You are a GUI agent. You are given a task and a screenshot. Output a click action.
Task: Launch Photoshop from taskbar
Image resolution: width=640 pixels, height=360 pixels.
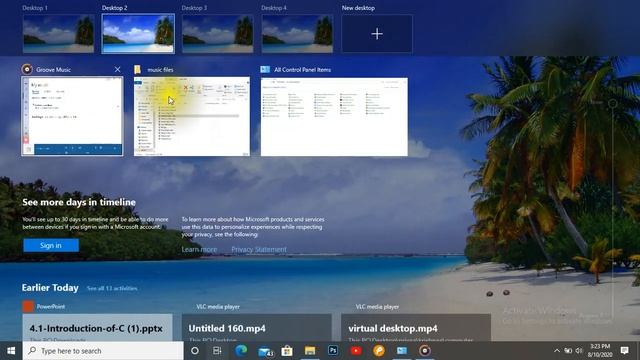point(333,351)
